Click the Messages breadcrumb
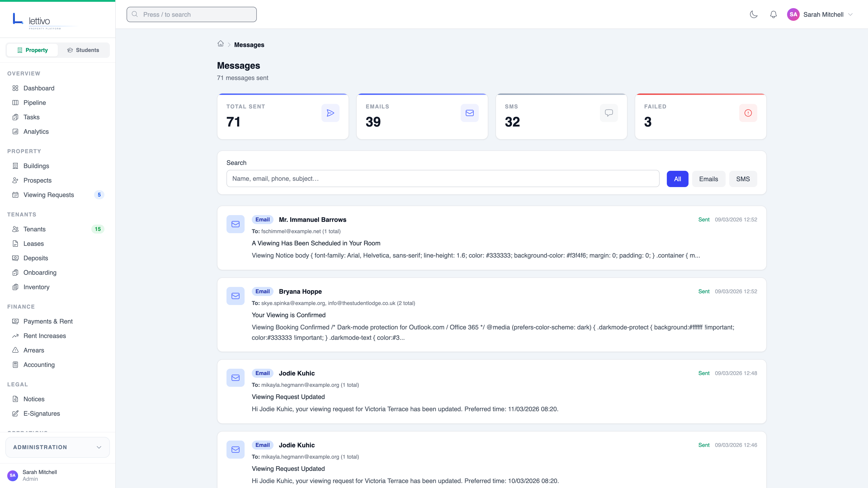Viewport: 868px width, 488px height. coord(249,45)
